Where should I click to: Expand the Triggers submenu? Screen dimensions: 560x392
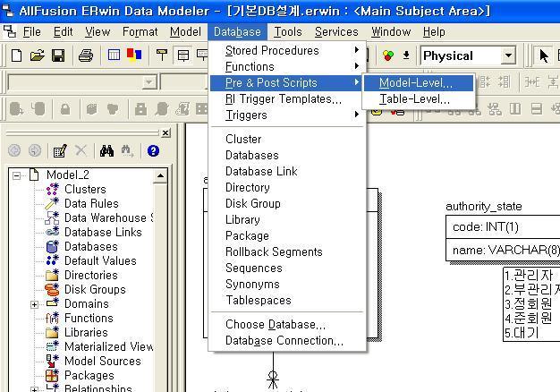[x=287, y=115]
